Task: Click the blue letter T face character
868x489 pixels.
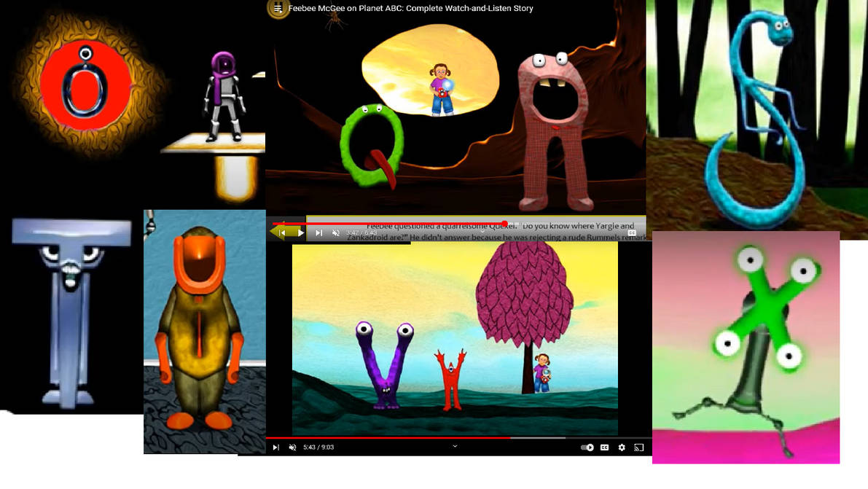Action: 71,313
